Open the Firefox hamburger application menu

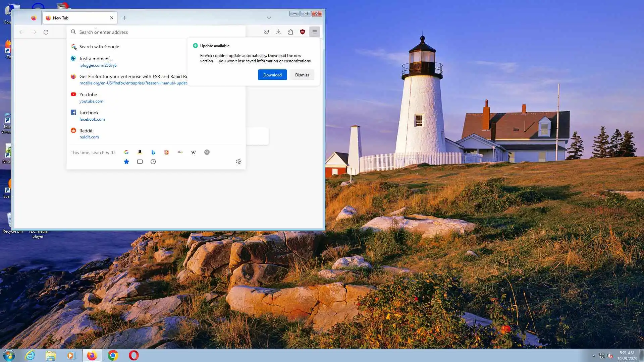[x=315, y=32]
